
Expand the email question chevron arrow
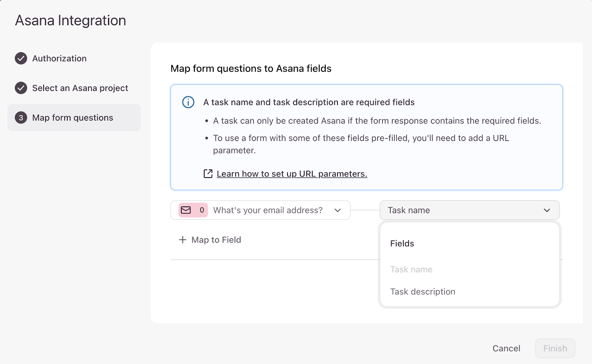337,210
